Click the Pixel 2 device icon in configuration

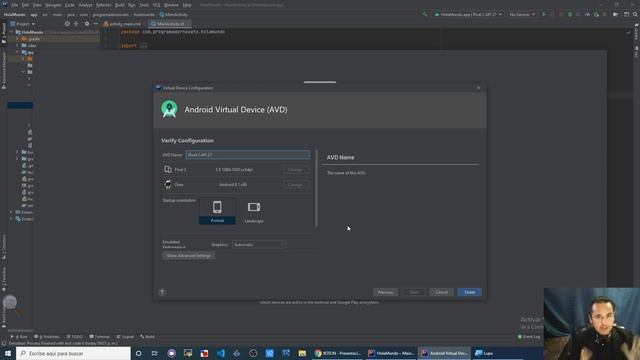pyautogui.click(x=168, y=169)
